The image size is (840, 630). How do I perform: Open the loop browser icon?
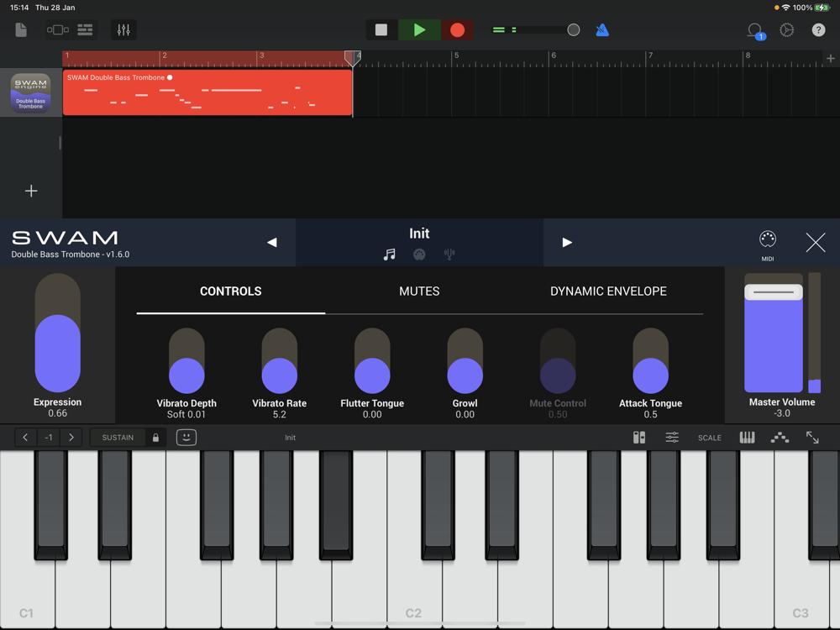755,30
